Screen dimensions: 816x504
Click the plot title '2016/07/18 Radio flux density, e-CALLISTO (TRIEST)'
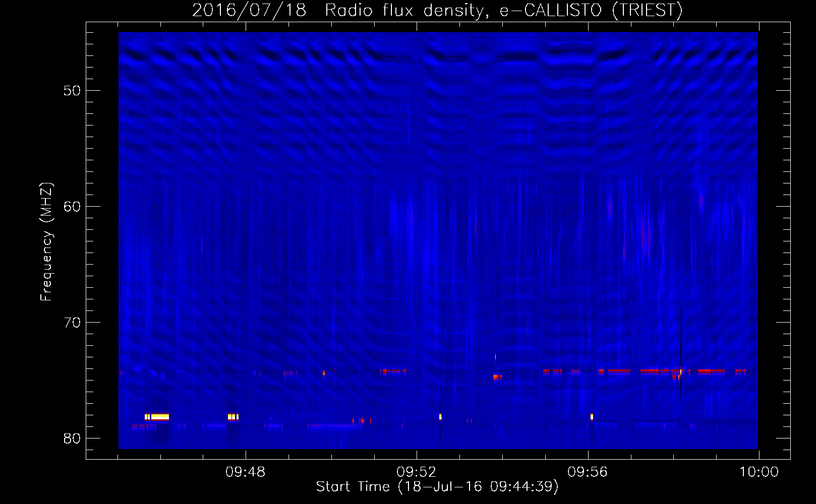(x=437, y=11)
